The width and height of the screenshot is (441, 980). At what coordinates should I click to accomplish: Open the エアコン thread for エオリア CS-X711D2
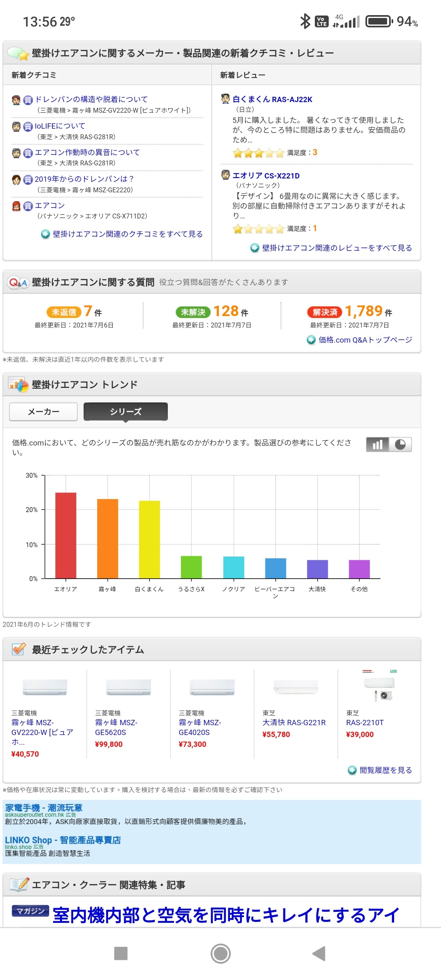click(x=50, y=205)
